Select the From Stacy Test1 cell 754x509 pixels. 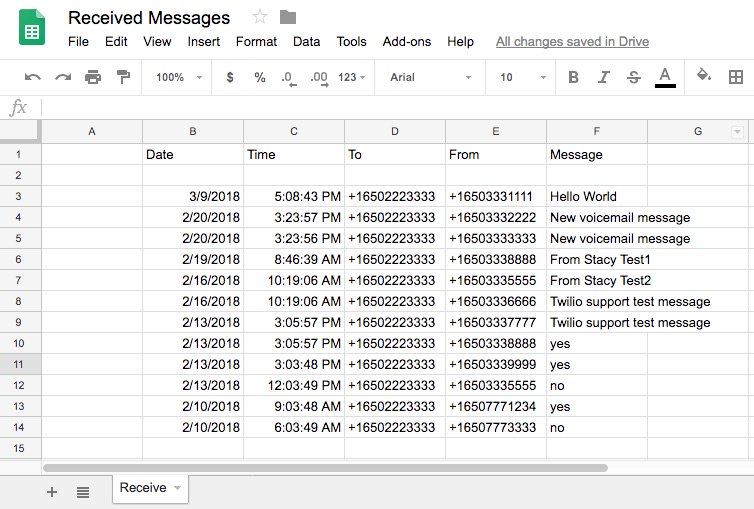click(x=597, y=260)
